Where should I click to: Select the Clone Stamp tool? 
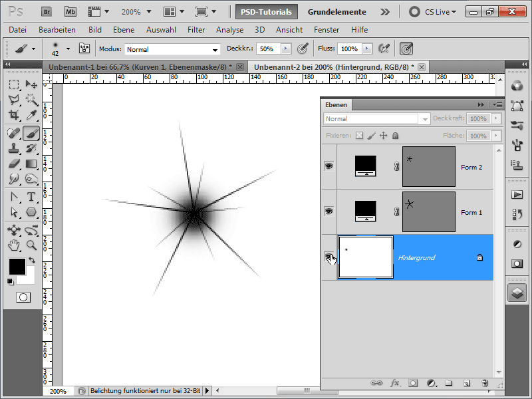14,148
